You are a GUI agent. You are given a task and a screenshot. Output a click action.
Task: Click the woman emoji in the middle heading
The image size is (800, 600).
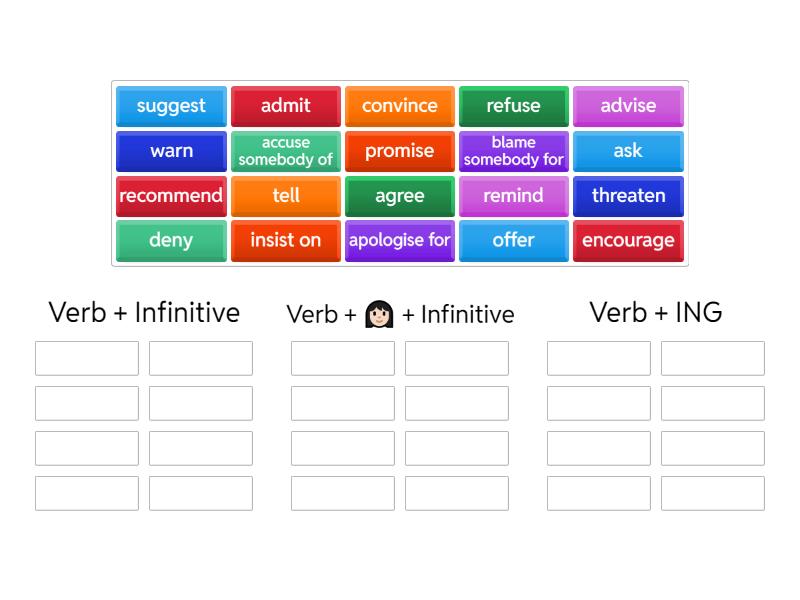point(379,314)
